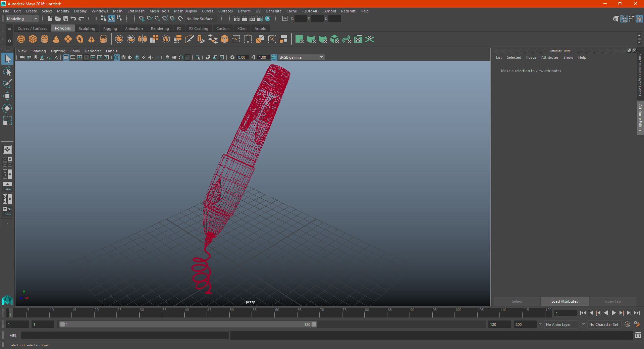This screenshot has width=644, height=349.
Task: Select the Select Tool arrow in toolbox
Action: tap(7, 59)
